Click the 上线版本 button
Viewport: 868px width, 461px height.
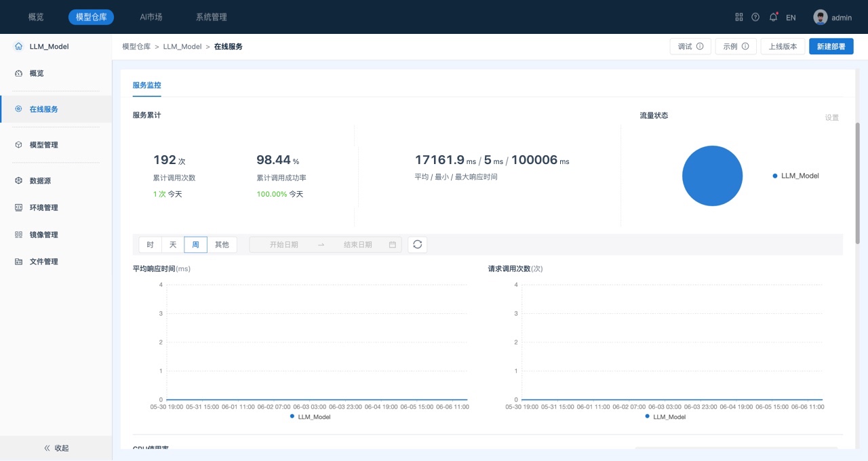[x=783, y=47]
